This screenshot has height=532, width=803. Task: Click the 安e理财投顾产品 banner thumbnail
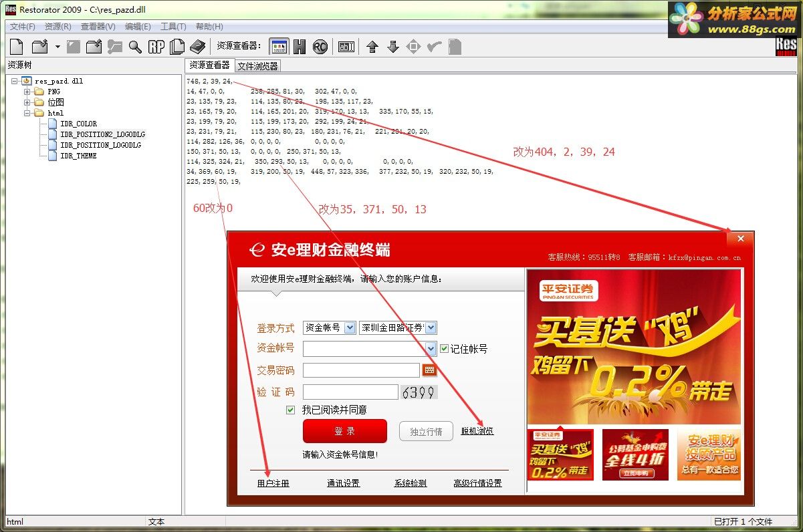710,454
